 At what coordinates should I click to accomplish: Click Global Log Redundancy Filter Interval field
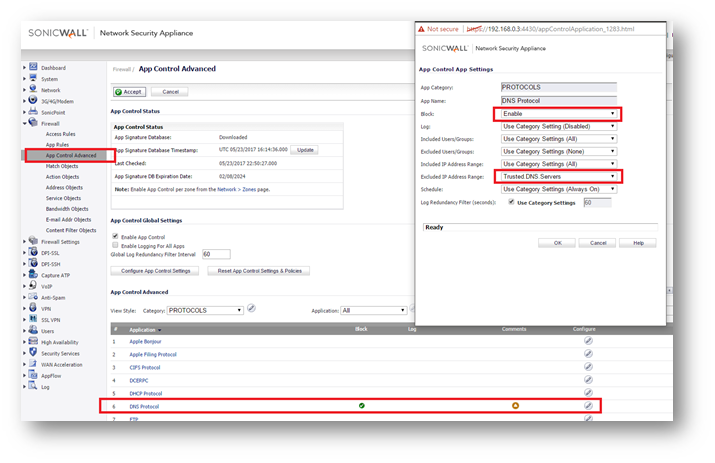[x=216, y=254]
